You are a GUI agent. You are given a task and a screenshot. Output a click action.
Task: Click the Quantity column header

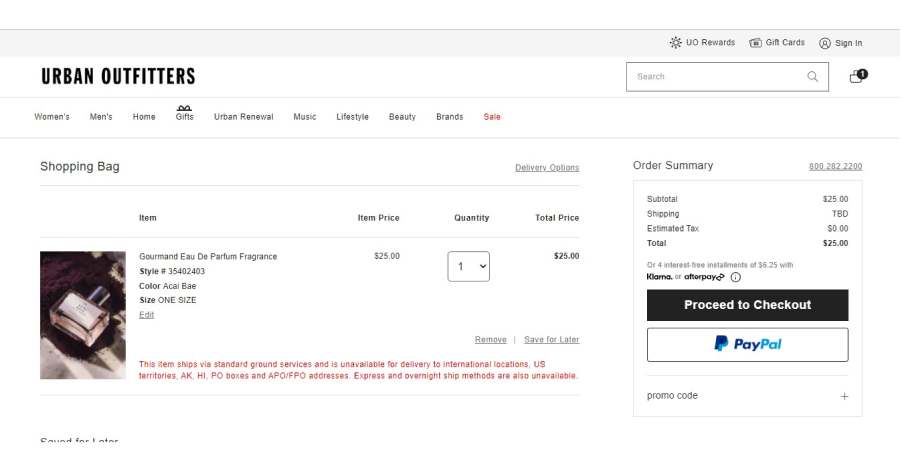click(471, 218)
